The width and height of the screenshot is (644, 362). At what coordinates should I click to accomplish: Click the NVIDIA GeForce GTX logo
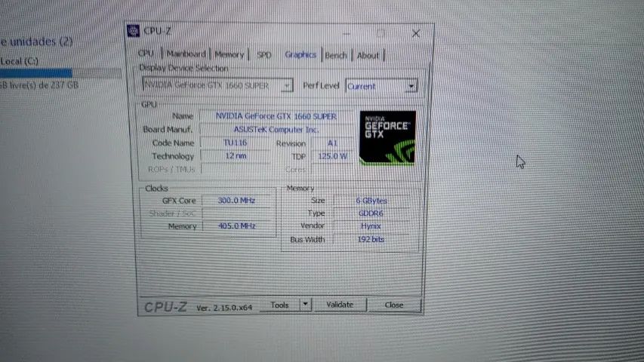387,138
